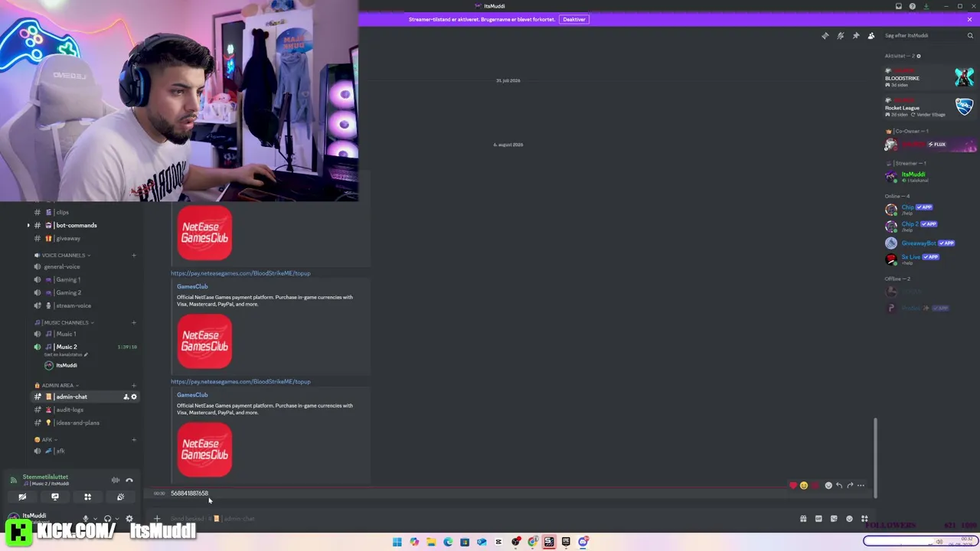This screenshot has height=551, width=980.
Task: Reply to the hovered message
Action: point(839,485)
